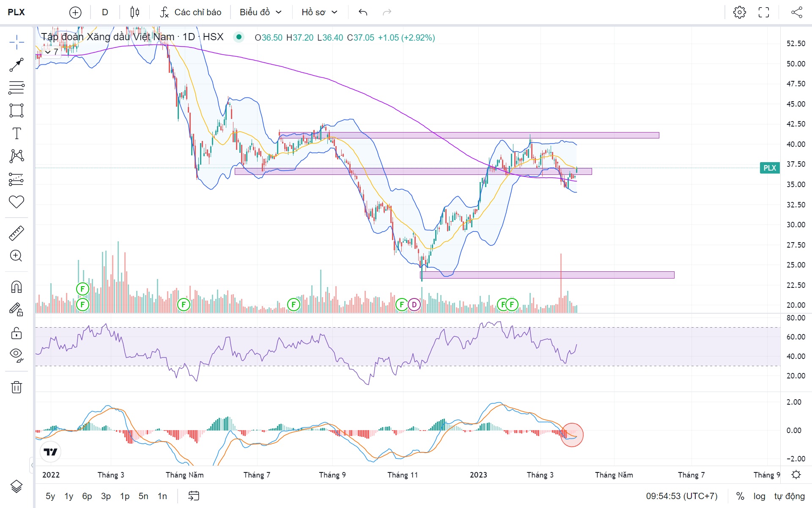
Task: Select the 1y time range
Action: pos(69,496)
